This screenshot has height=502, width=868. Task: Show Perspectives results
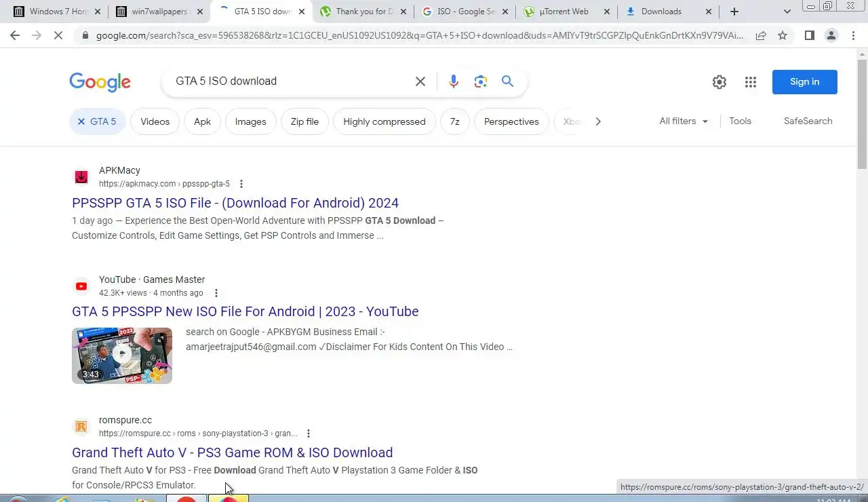511,121
